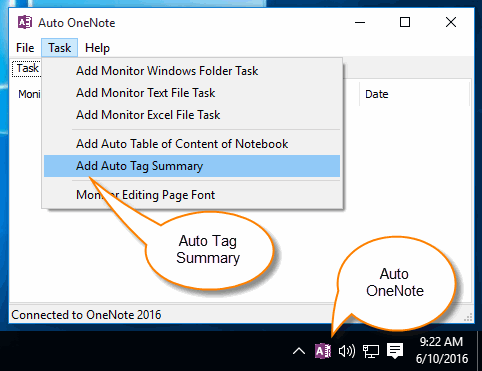Screen dimensions: 482x371
Task: Switch to the Task tab
Action: coord(27,68)
